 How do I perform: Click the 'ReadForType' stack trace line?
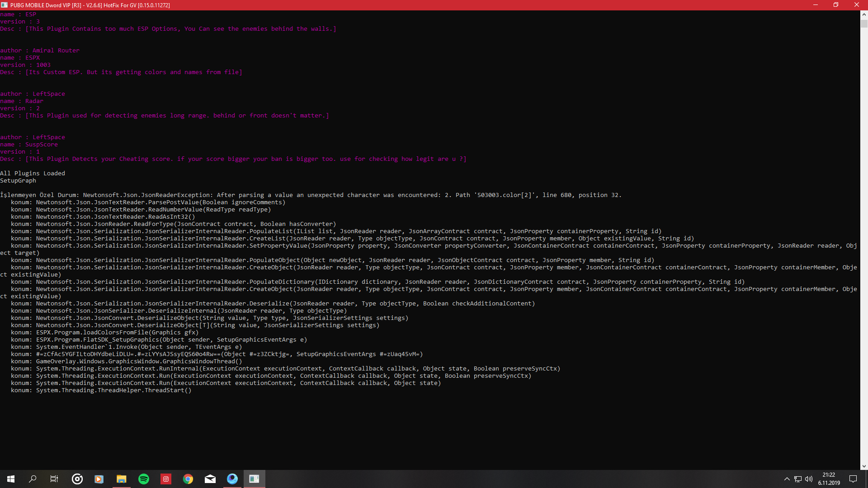[x=174, y=224]
